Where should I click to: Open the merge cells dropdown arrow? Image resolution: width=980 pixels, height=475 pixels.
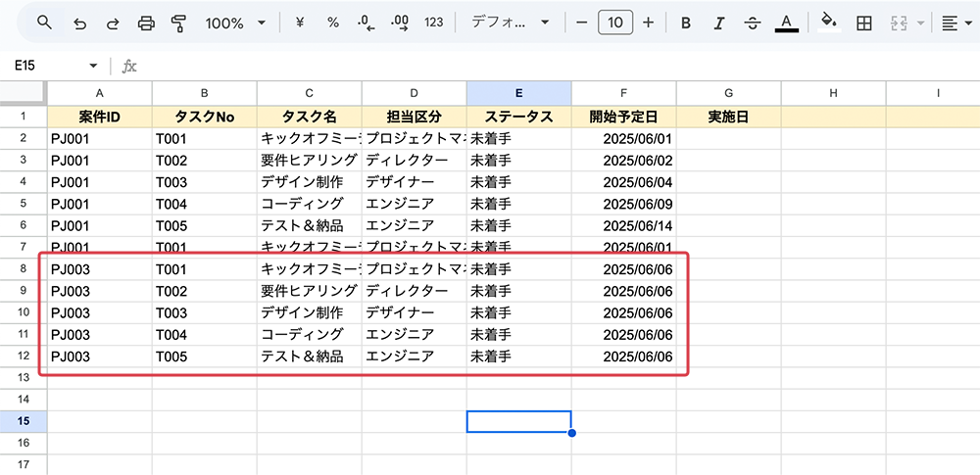pos(920,24)
